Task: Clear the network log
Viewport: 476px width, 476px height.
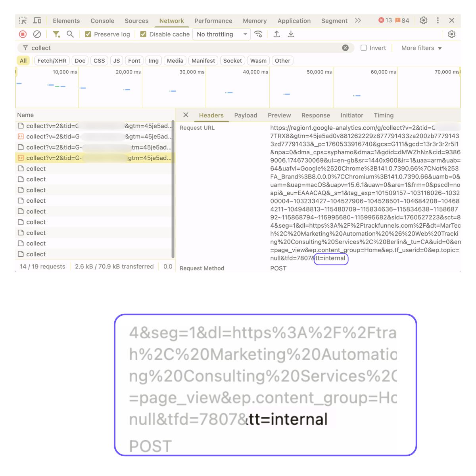Action: pyautogui.click(x=37, y=35)
